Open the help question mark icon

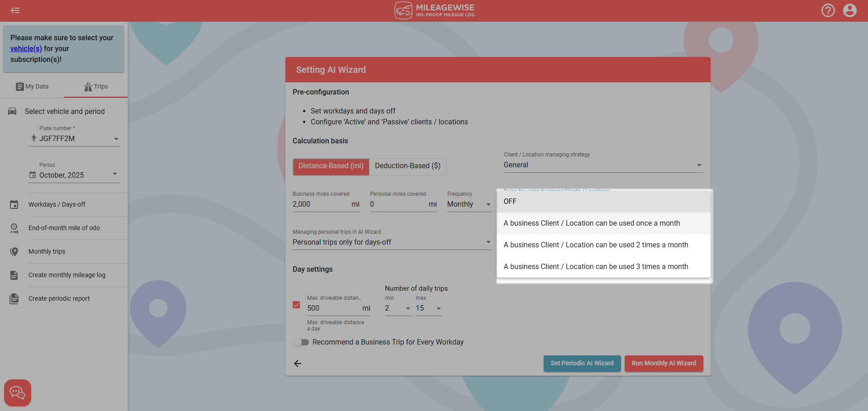click(x=828, y=10)
